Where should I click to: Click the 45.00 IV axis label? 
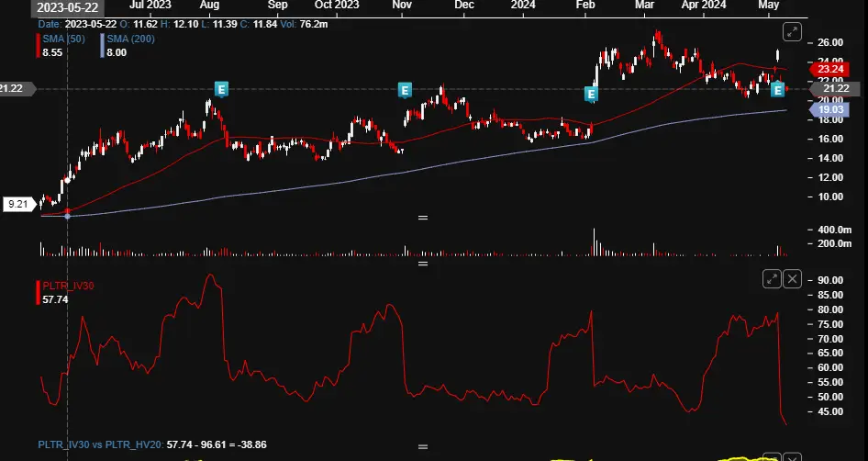829,411
